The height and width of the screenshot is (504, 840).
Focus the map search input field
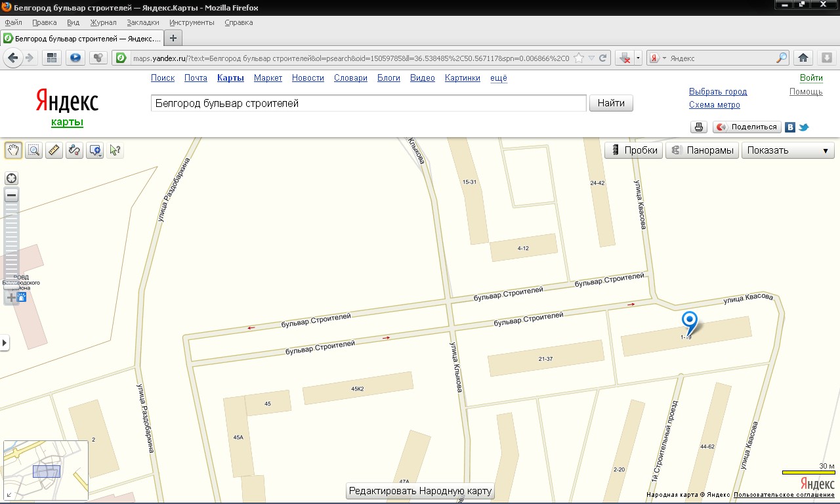point(368,103)
